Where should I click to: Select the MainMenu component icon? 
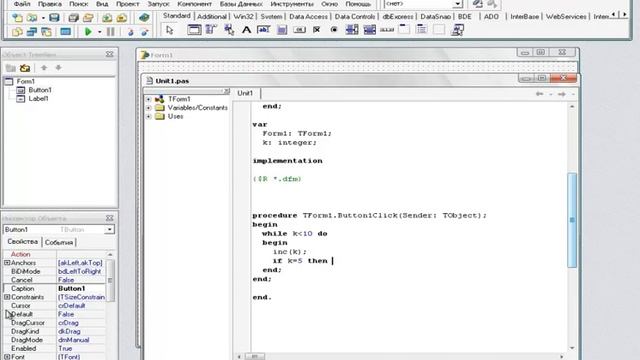(211, 30)
